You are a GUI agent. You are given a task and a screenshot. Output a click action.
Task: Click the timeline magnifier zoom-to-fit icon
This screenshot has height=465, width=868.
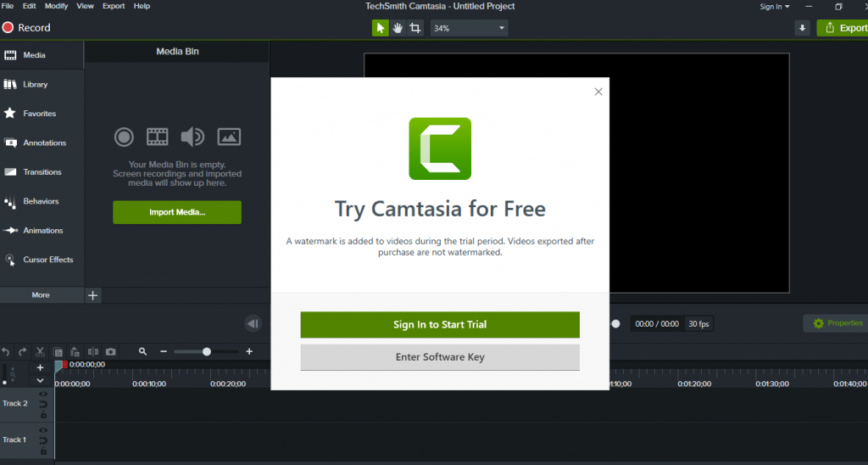click(142, 351)
